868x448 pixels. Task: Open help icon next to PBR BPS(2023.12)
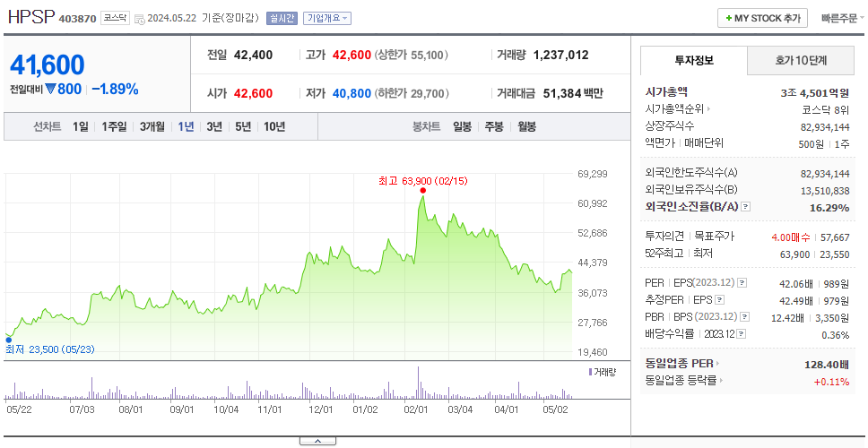point(746,317)
